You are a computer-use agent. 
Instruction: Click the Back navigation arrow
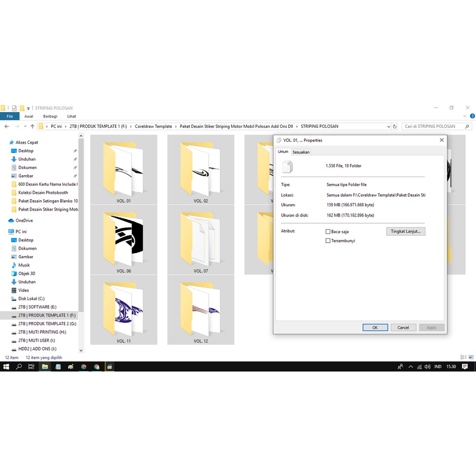7,126
